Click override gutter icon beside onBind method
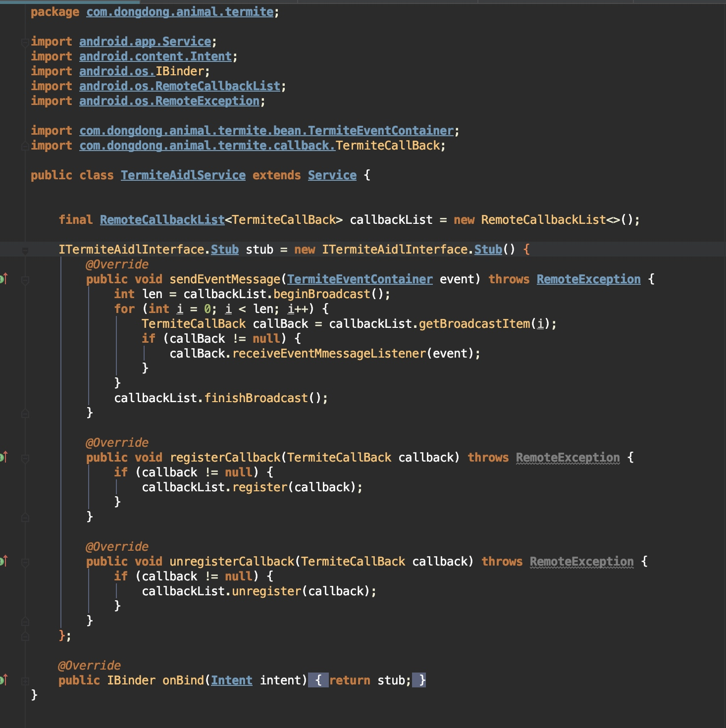 (x=3, y=680)
